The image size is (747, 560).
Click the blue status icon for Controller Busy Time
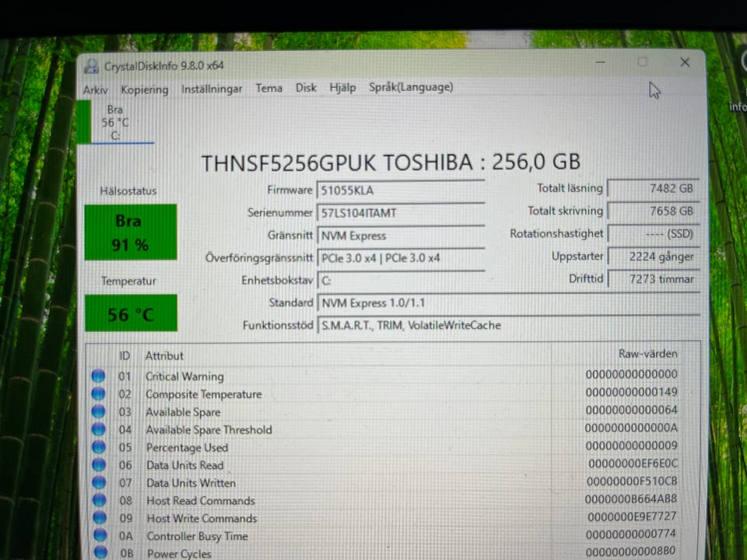[x=100, y=535]
